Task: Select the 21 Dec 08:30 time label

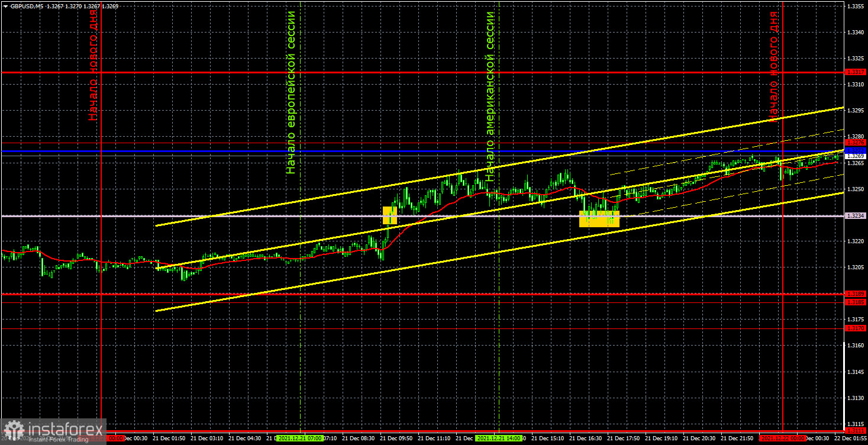Action: click(x=359, y=438)
